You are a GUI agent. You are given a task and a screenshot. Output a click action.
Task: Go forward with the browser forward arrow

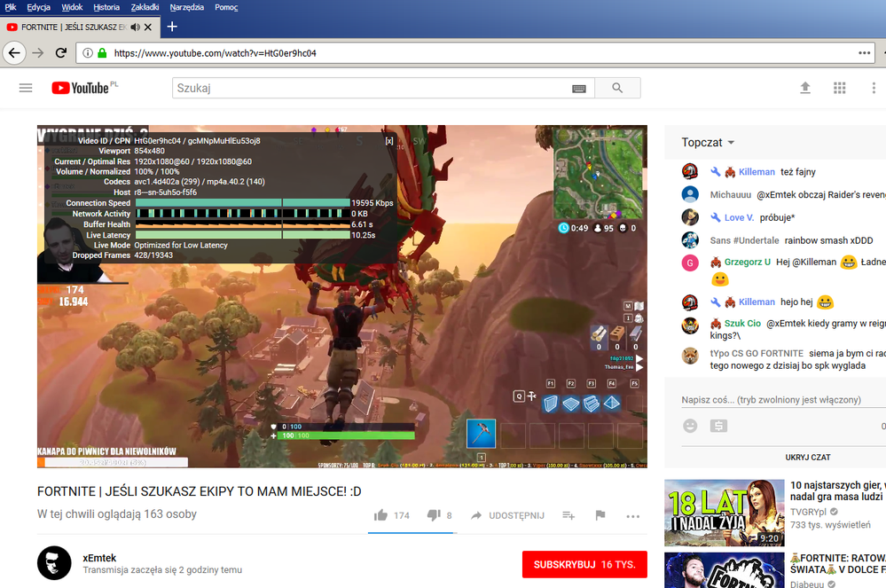[x=38, y=53]
